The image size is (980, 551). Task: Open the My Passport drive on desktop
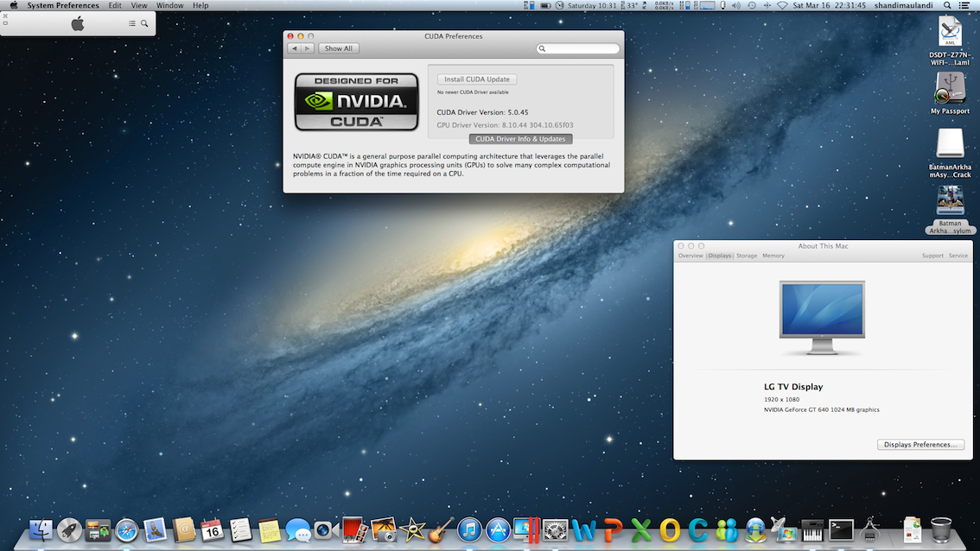click(950, 90)
